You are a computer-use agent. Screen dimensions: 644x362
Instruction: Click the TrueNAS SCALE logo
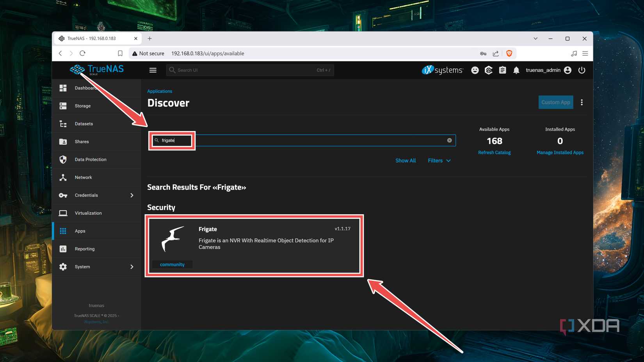point(97,70)
